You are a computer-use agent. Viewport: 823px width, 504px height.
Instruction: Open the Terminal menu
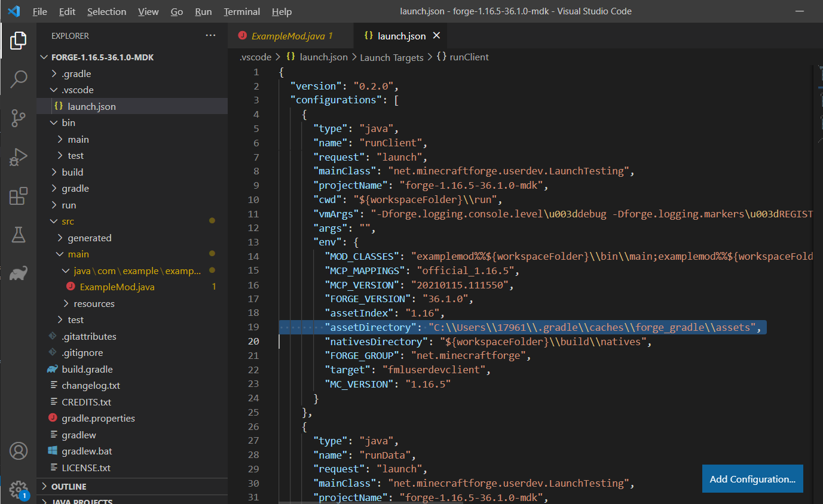(241, 11)
